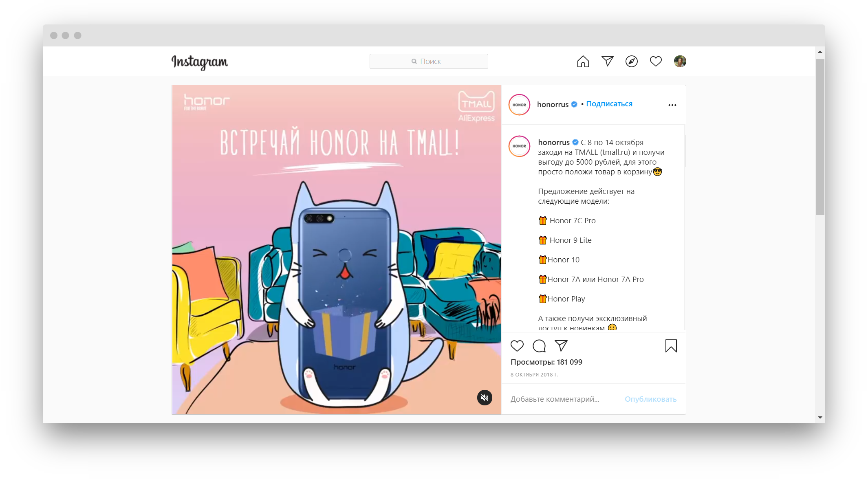868x484 pixels.
Task: Open the user profile avatar
Action: (680, 61)
